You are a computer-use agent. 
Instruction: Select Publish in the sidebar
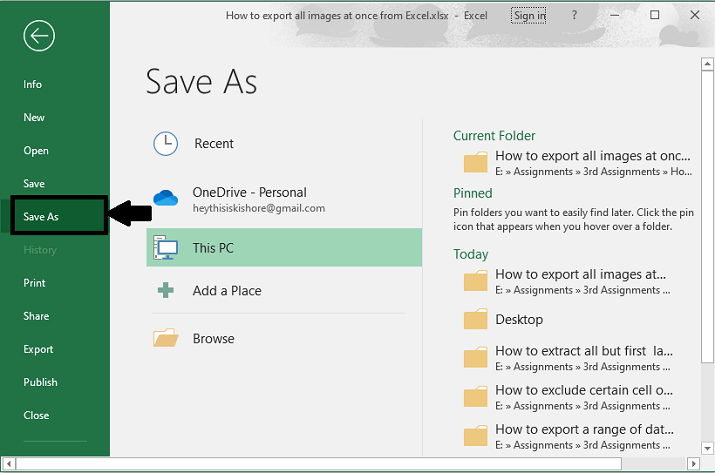(41, 382)
